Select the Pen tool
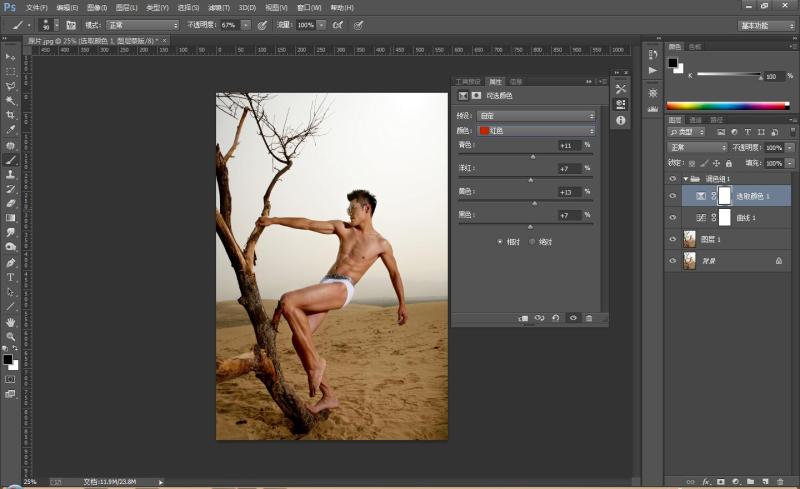The width and height of the screenshot is (800, 489). click(x=10, y=263)
